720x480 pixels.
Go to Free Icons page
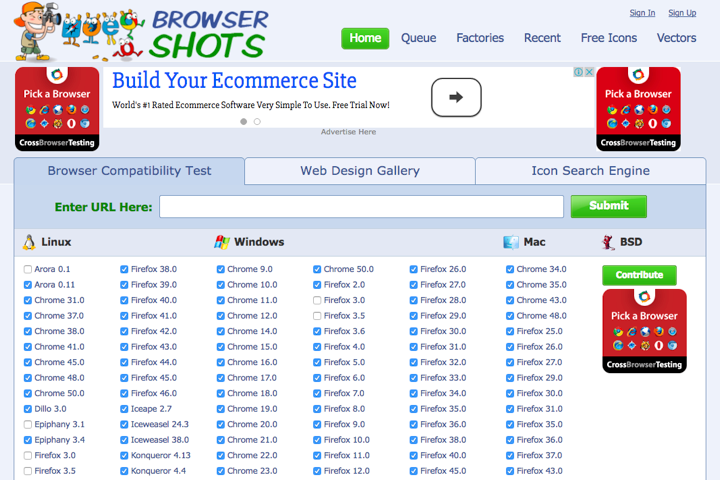608,38
